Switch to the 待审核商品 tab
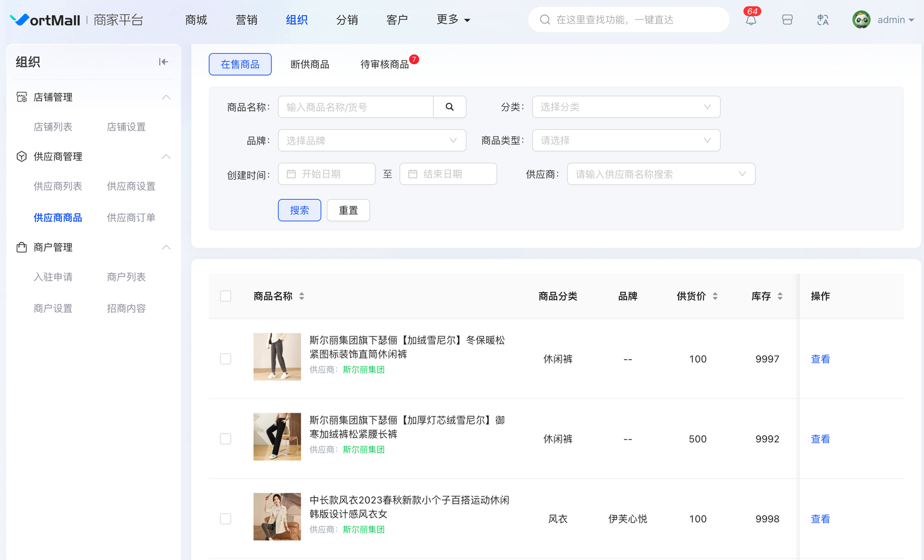The width and height of the screenshot is (924, 560). [x=385, y=64]
